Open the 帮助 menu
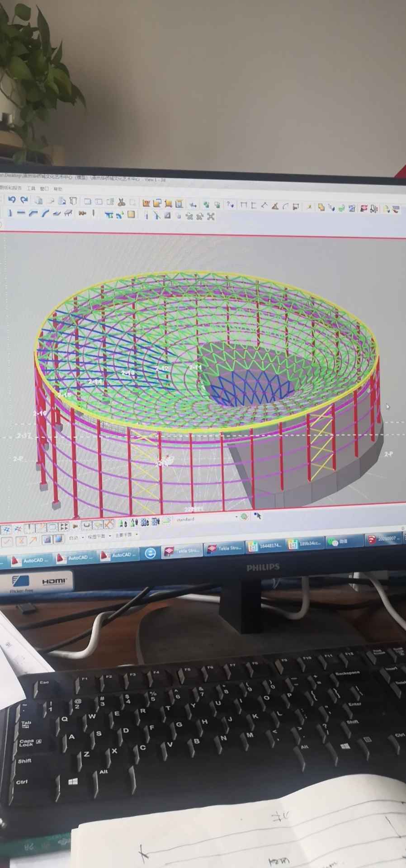Viewport: 406px width, 868px height. [x=58, y=189]
